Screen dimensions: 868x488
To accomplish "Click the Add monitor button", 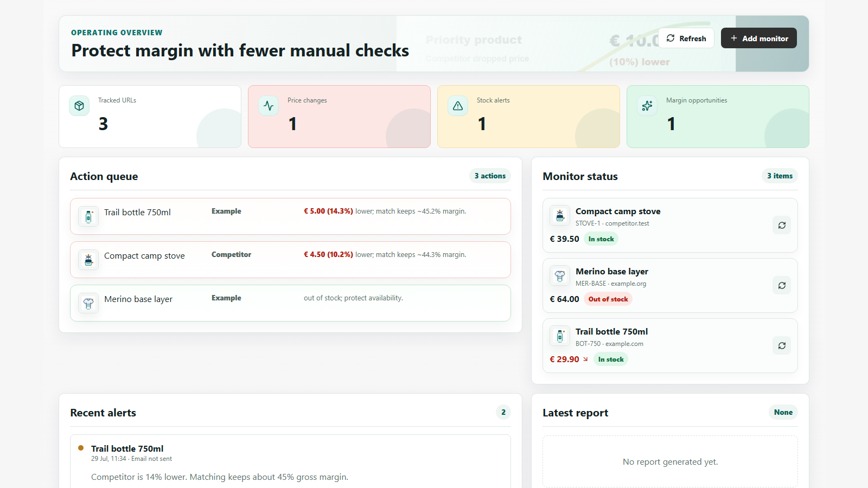I will point(759,38).
